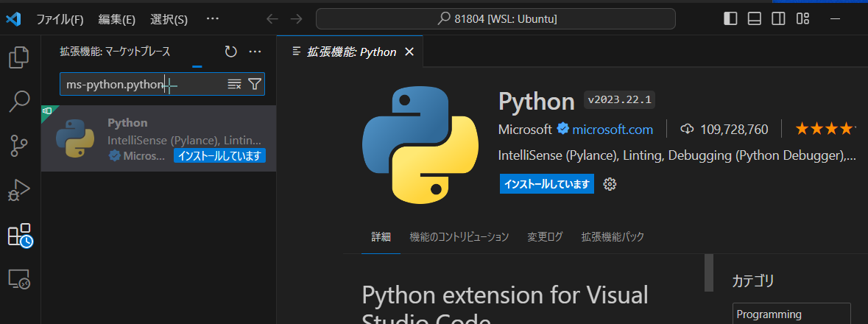The height and width of the screenshot is (324, 868).
Task: Clear extensions search results
Action: click(235, 84)
